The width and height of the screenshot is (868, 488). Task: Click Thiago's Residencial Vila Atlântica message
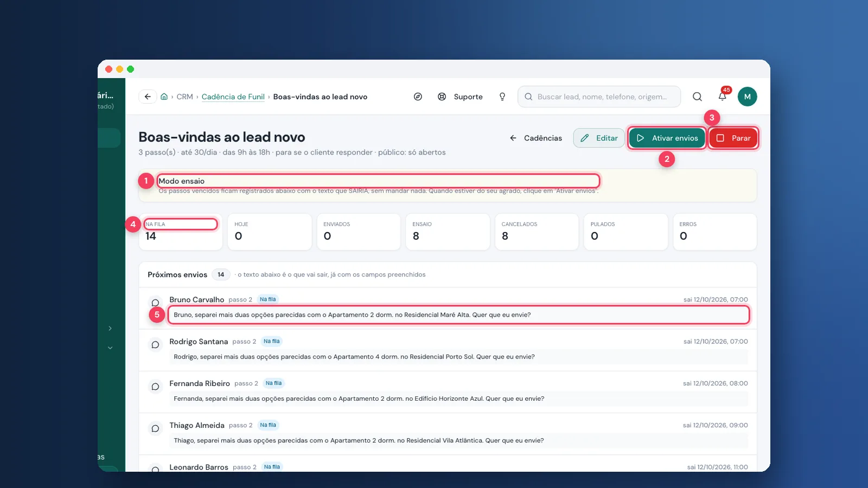(x=359, y=440)
